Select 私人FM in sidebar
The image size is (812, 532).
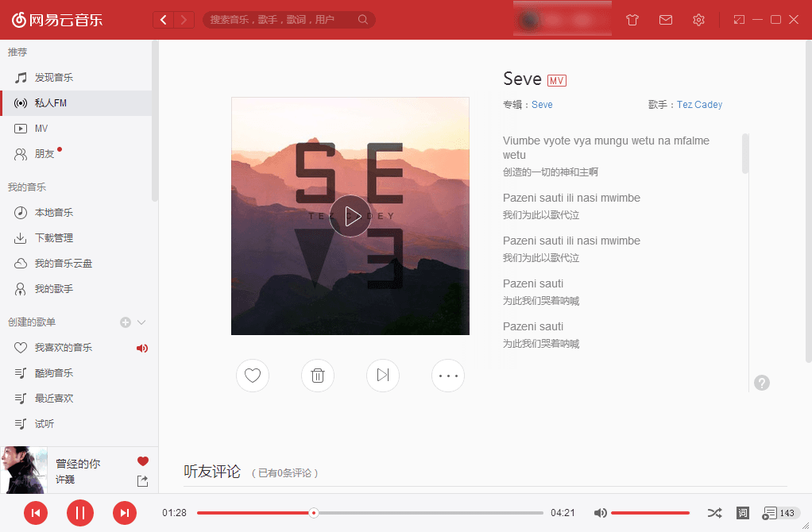click(75, 103)
